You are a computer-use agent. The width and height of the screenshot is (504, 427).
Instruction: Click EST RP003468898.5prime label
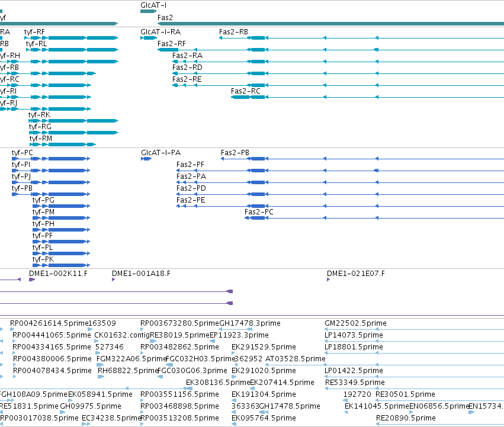click(179, 406)
